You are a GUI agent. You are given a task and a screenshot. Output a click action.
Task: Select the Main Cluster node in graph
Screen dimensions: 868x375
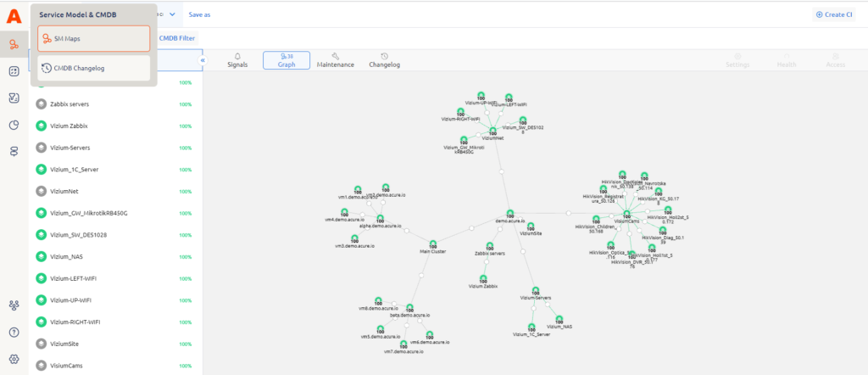pyautogui.click(x=433, y=243)
